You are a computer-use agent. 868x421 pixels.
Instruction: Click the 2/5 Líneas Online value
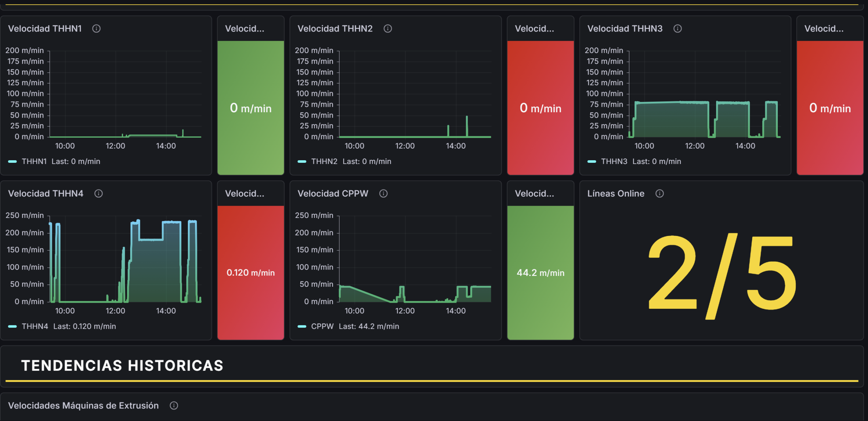(x=721, y=275)
